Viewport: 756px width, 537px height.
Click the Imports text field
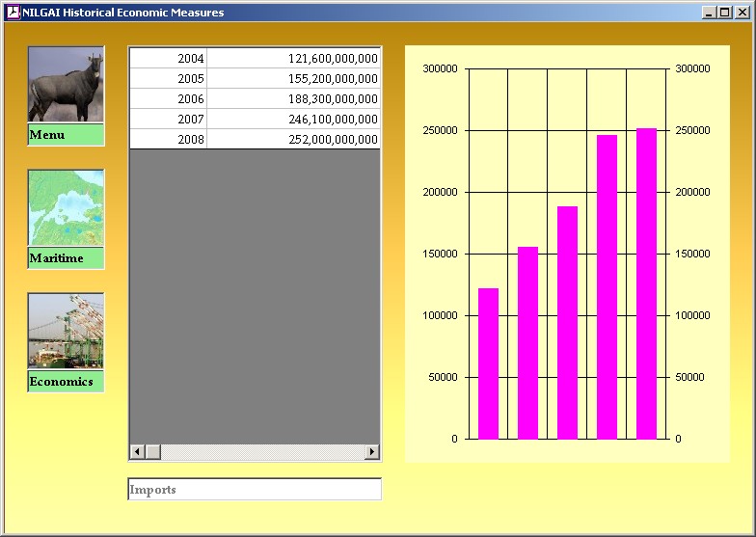click(255, 490)
